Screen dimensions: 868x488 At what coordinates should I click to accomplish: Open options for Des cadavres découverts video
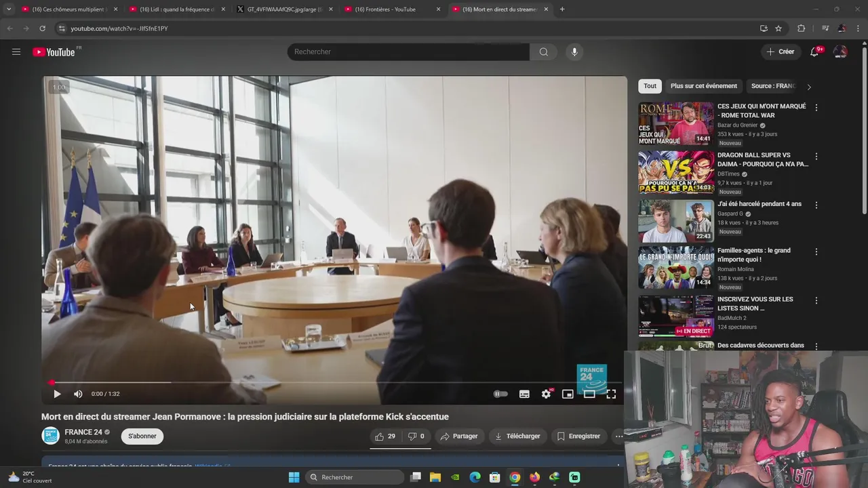click(816, 346)
